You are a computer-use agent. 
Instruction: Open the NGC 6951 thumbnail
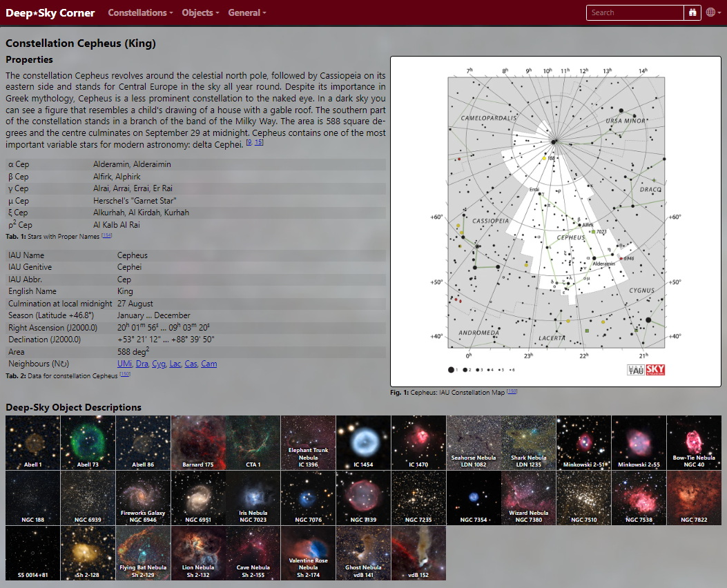pos(198,498)
